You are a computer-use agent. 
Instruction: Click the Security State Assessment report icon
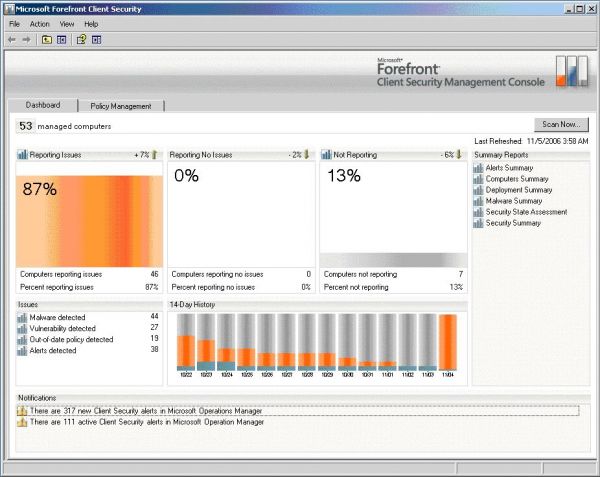[478, 212]
